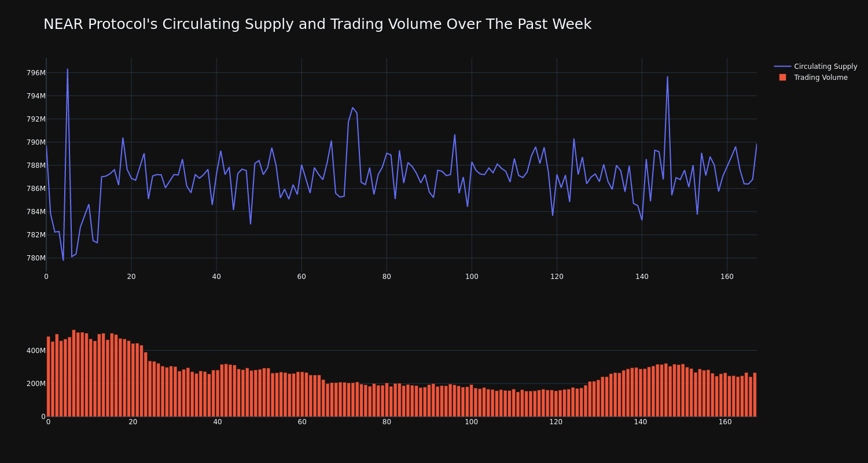
Task: Click the chart title about NEAR Protocol
Action: [317, 24]
